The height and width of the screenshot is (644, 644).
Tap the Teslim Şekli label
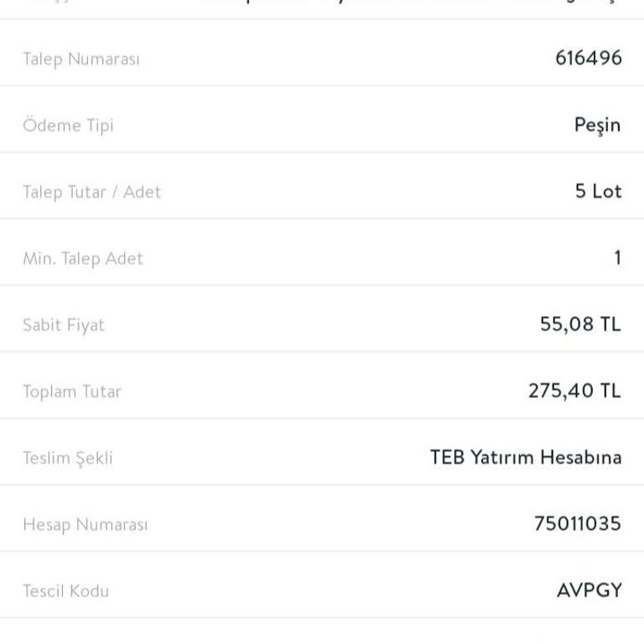[68, 458]
